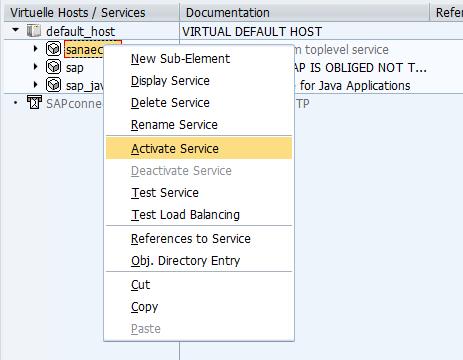Click the sap service cube icon
Image resolution: width=463 pixels, height=360 pixels.
click(53, 67)
